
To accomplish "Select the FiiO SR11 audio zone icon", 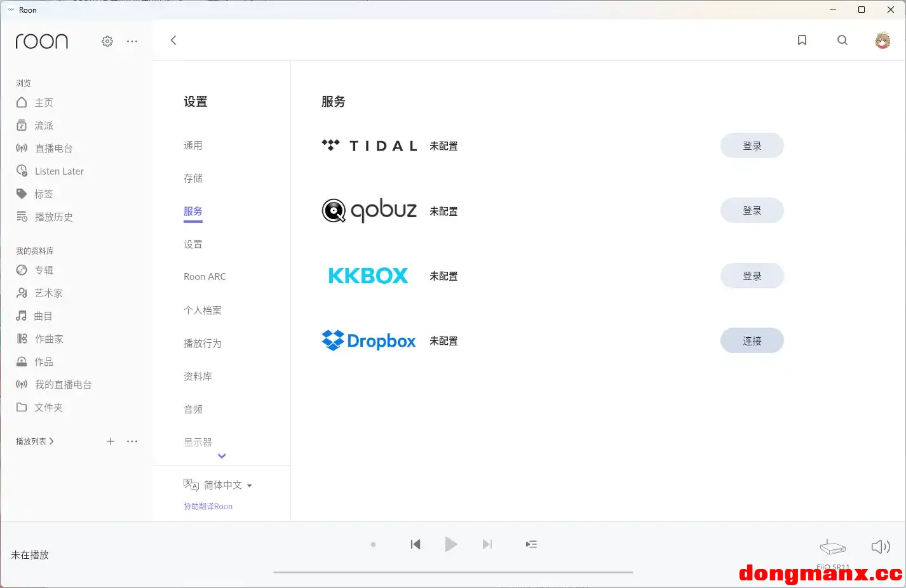I will [833, 547].
